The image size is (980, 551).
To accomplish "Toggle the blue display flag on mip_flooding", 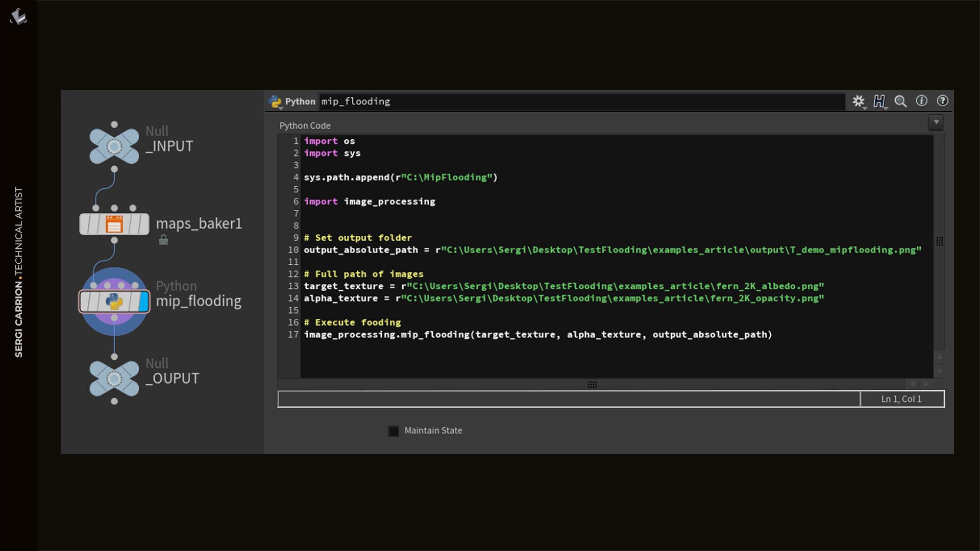I will coord(144,302).
